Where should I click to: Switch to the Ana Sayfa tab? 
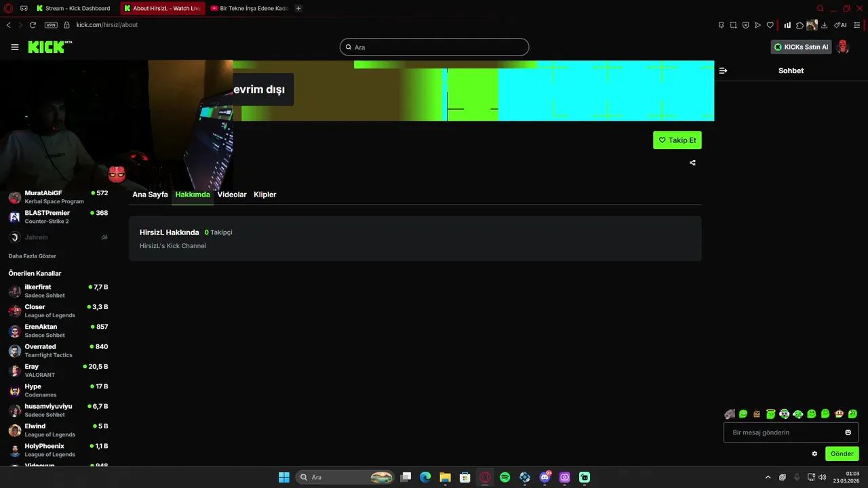150,195
